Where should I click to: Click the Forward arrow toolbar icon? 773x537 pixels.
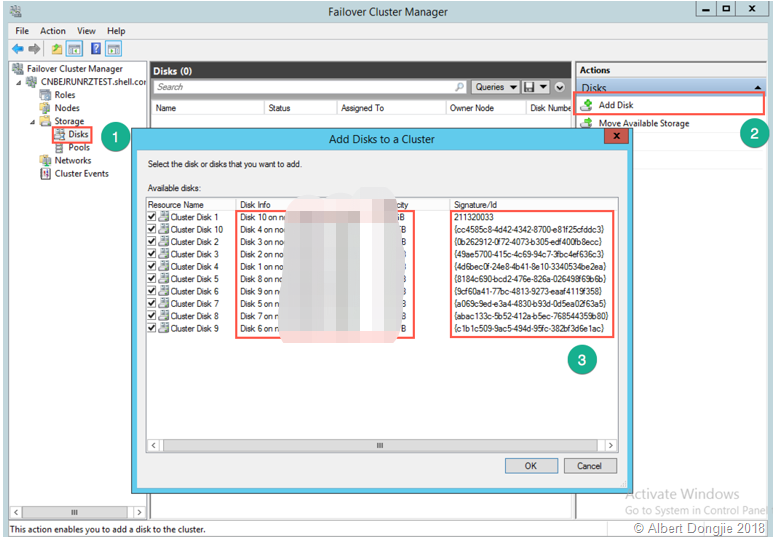pos(34,49)
